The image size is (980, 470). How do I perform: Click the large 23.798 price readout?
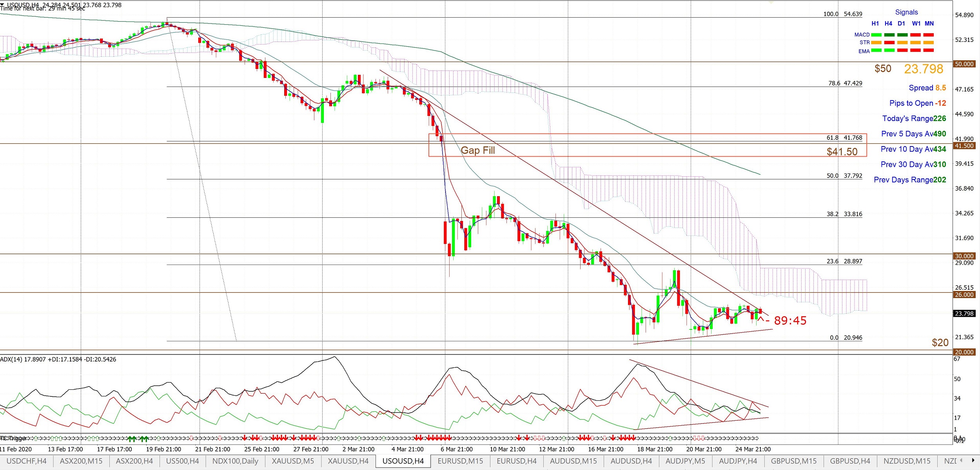coord(924,69)
